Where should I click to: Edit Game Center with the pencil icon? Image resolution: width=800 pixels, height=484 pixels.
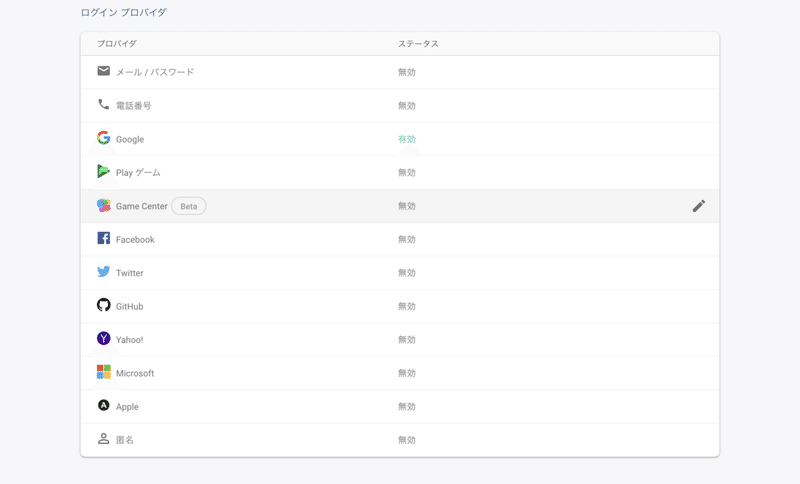(x=699, y=206)
